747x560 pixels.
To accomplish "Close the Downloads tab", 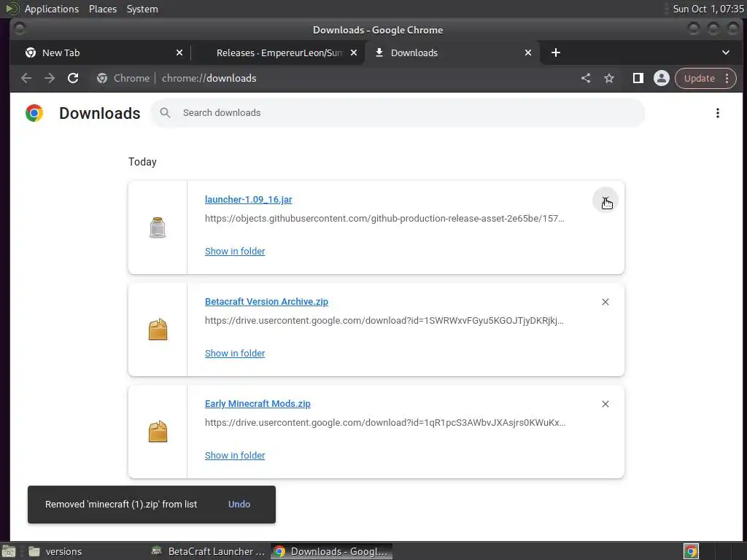I will tap(528, 52).
